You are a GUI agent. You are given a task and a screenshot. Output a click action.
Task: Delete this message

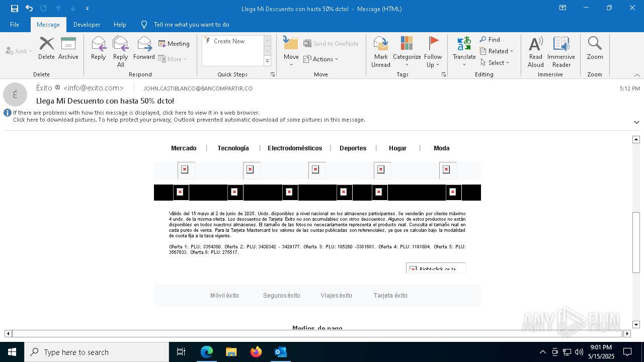click(46, 48)
